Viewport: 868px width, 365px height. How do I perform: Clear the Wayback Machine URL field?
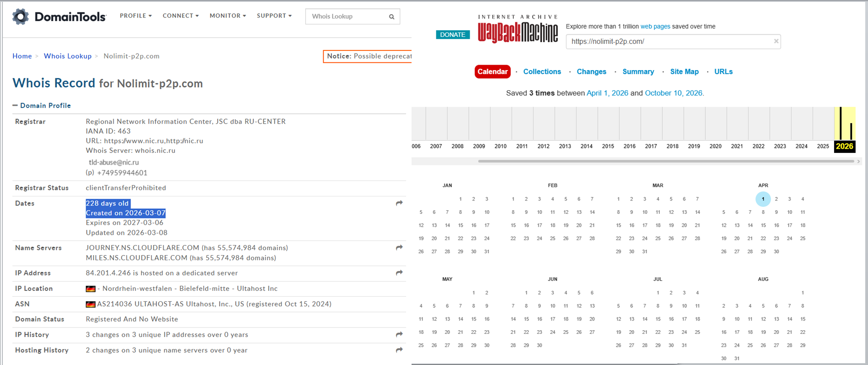coord(776,41)
